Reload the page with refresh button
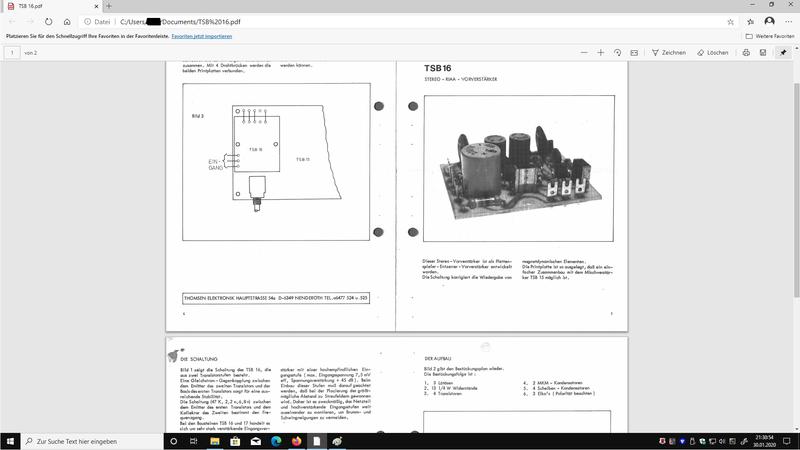 [x=48, y=21]
